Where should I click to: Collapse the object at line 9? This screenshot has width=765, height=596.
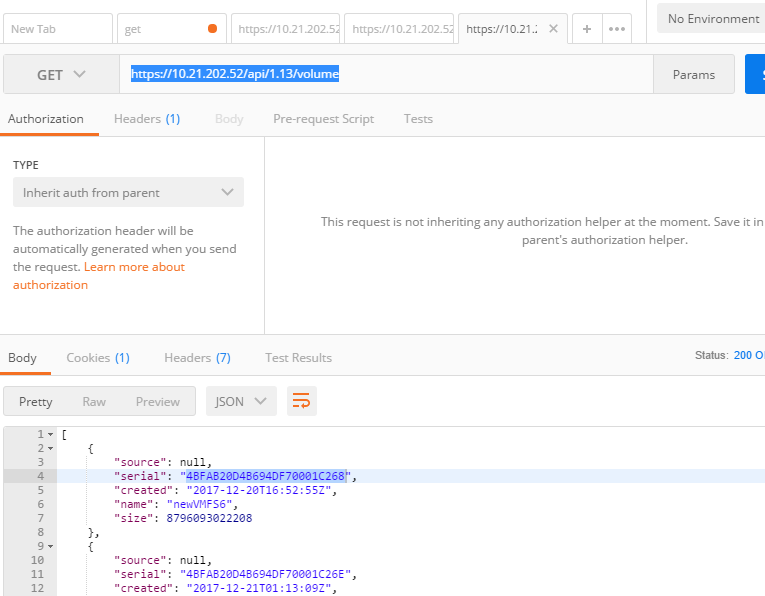click(x=51, y=546)
